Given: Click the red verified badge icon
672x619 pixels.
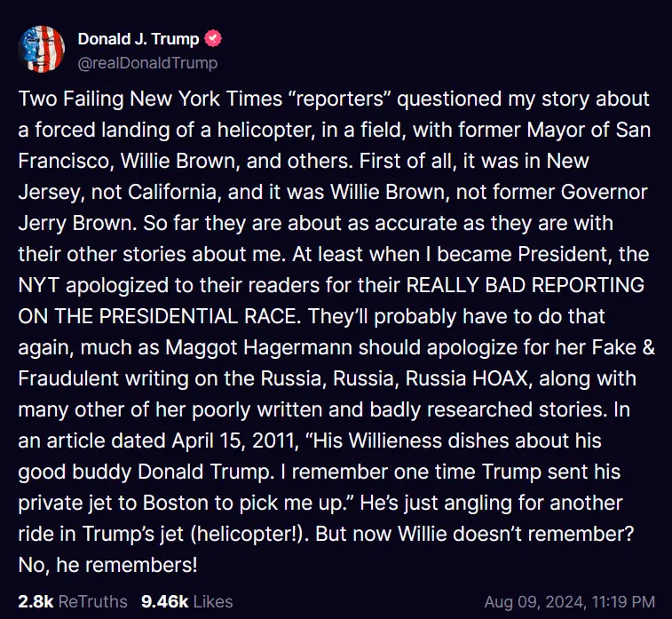Looking at the screenshot, I should [x=214, y=39].
